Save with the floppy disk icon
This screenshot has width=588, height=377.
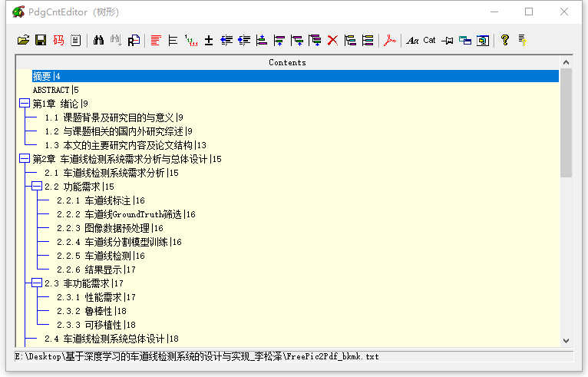(41, 40)
